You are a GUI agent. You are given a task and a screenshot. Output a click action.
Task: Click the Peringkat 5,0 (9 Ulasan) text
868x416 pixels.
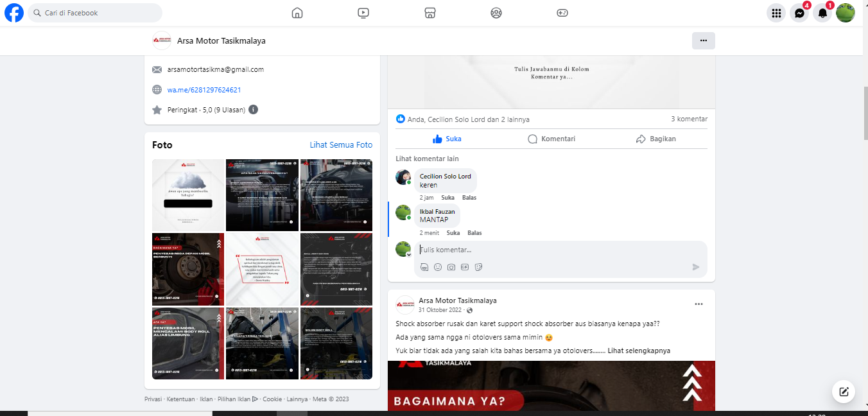(206, 110)
